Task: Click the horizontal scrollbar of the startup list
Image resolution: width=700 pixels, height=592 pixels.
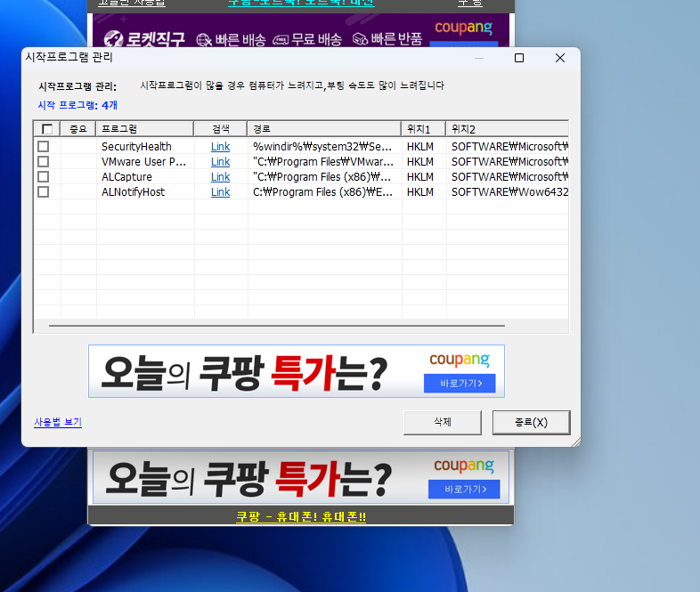Action: pyautogui.click(x=277, y=326)
